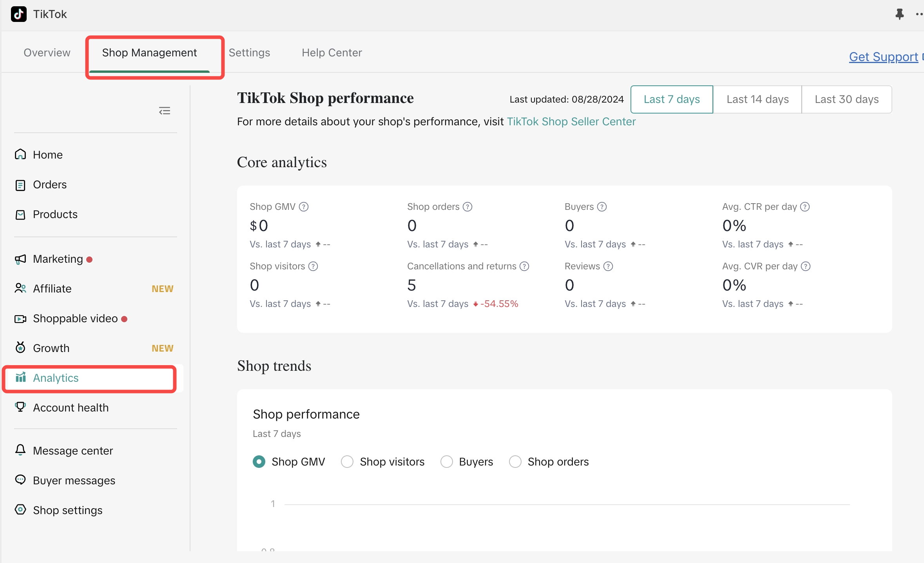The height and width of the screenshot is (563, 924).
Task: Click the Get Support link
Action: coord(883,57)
